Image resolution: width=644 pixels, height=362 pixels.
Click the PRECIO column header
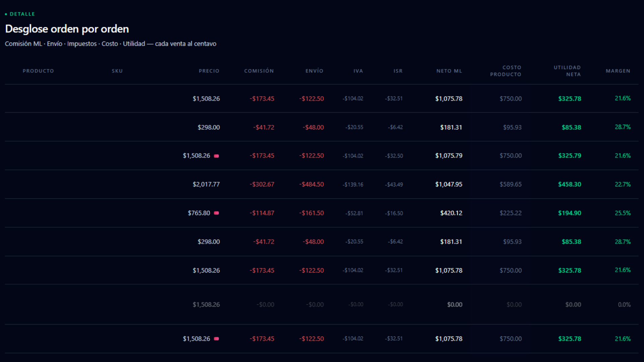click(x=209, y=71)
